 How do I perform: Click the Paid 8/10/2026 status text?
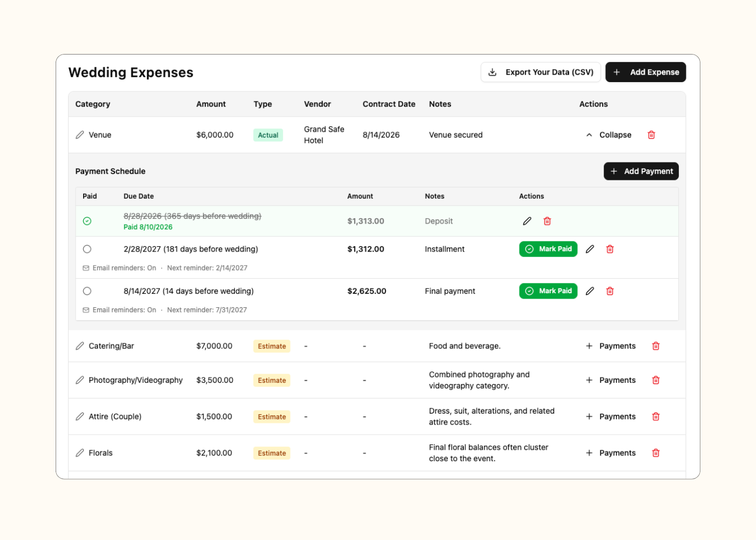pyautogui.click(x=148, y=227)
